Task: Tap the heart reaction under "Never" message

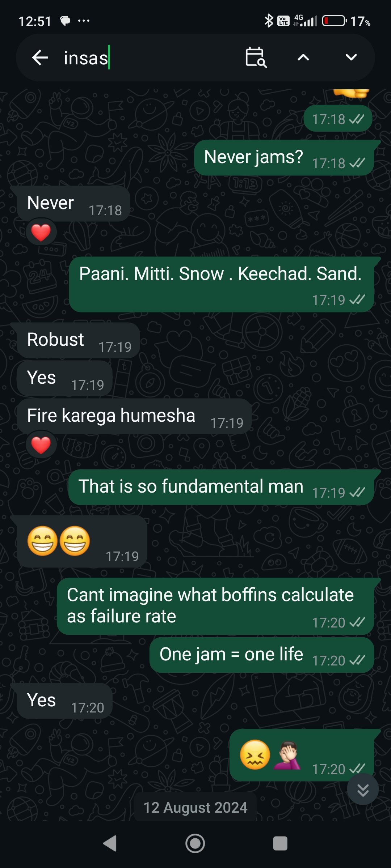Action: 41,232
